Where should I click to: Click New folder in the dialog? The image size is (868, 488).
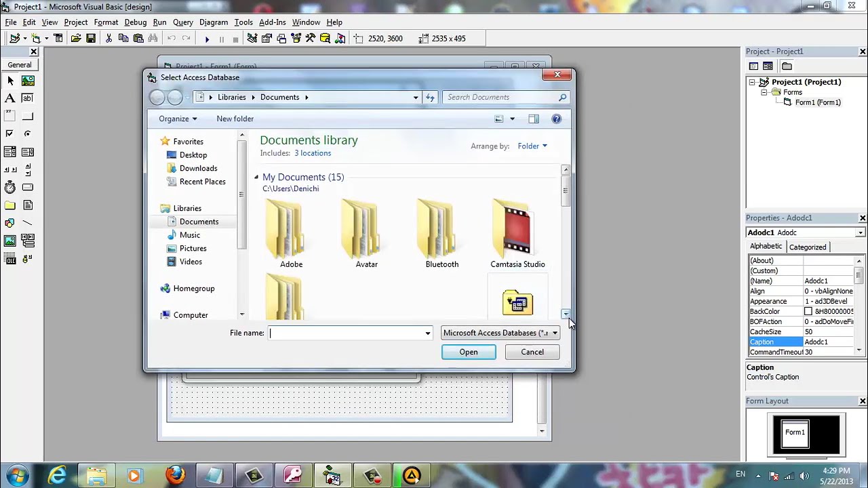tap(235, 119)
